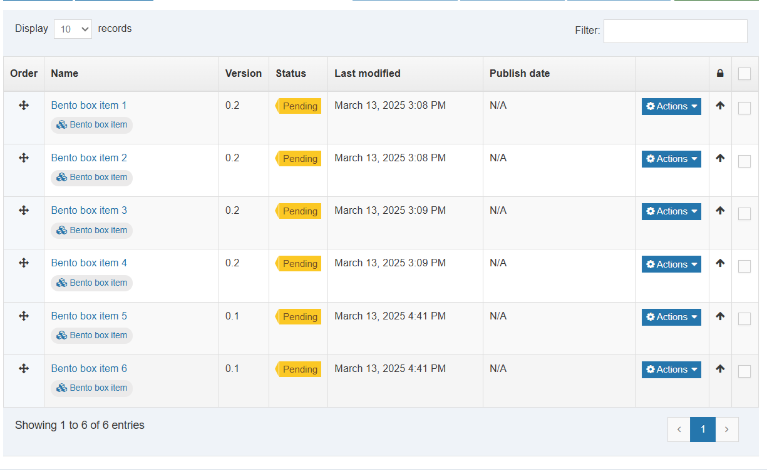Click the content type tag under Bento box item 4

pyautogui.click(x=91, y=283)
